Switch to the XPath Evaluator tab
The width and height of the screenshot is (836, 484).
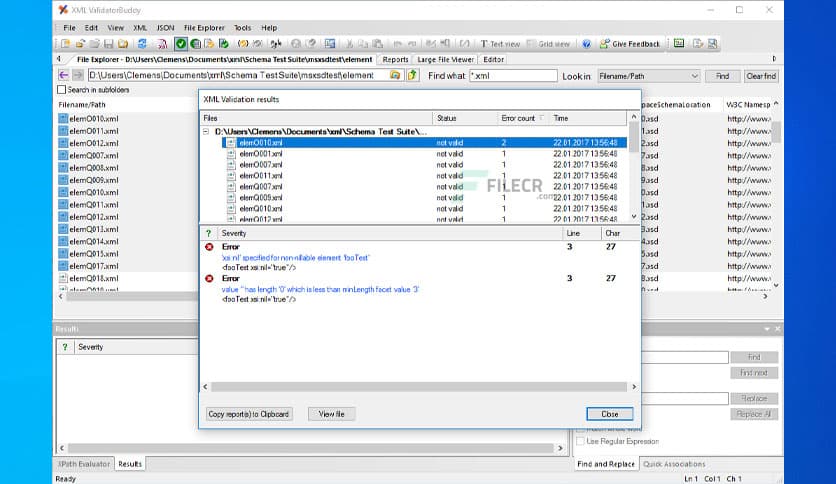[84, 464]
